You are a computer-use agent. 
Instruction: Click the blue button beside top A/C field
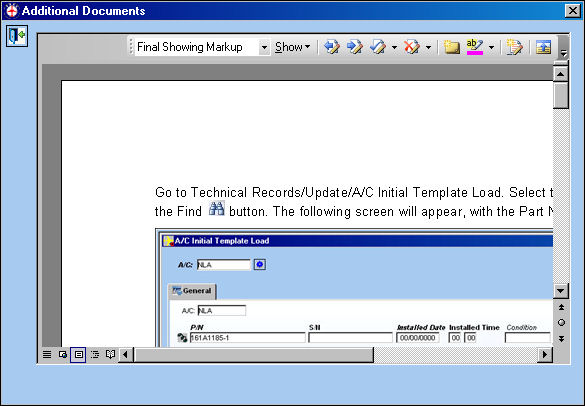click(260, 265)
